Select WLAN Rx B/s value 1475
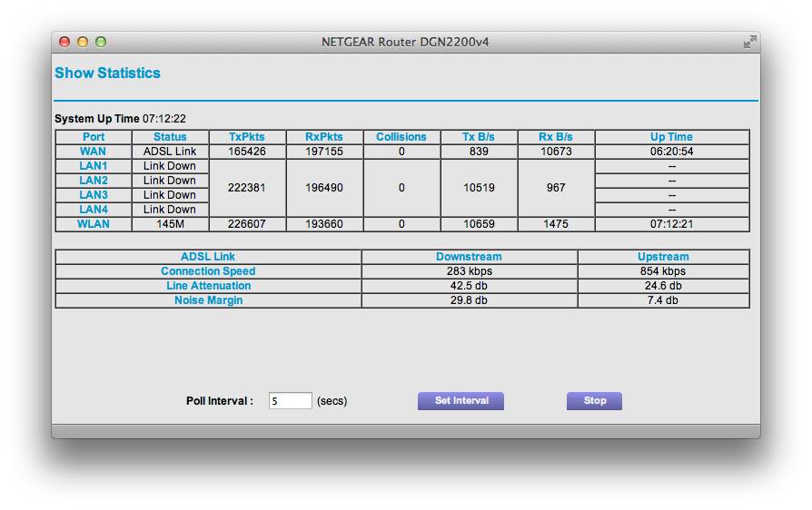 point(556,224)
